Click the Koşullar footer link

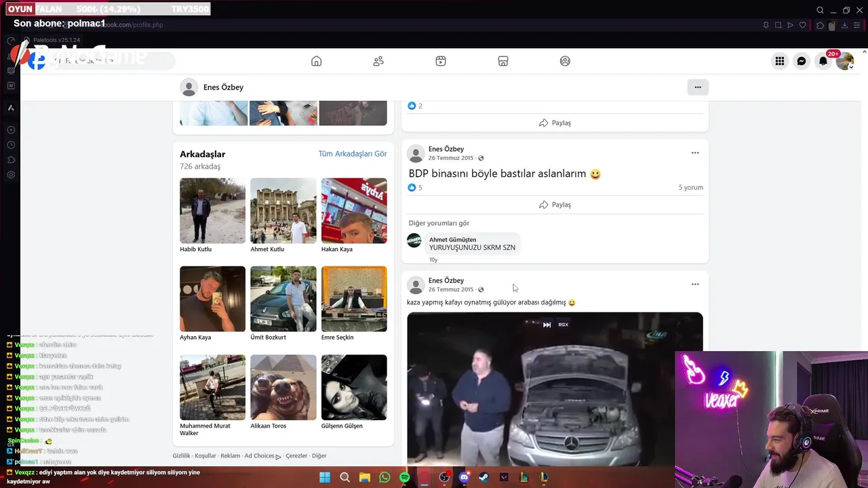coord(205,456)
